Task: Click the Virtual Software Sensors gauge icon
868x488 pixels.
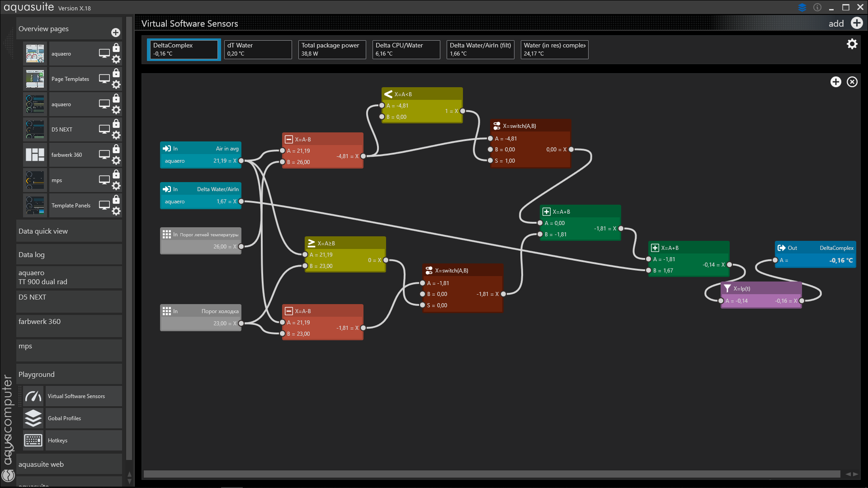Action: (33, 396)
